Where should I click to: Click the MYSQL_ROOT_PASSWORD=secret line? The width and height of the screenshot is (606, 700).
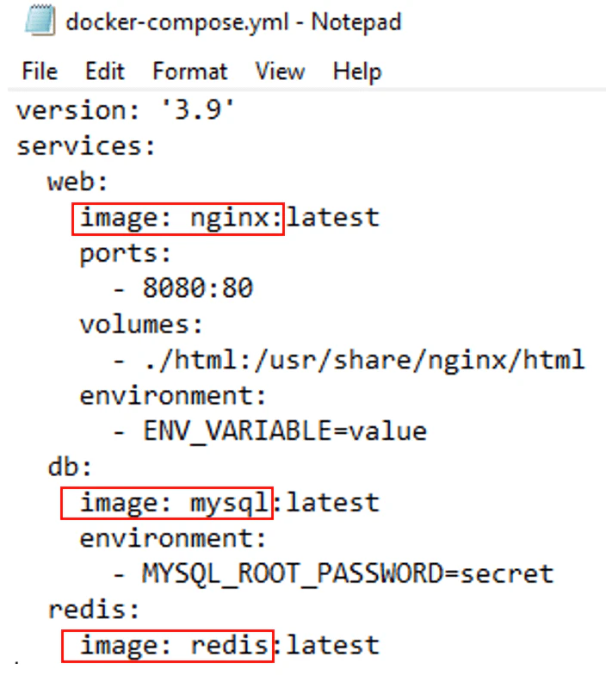[336, 573]
